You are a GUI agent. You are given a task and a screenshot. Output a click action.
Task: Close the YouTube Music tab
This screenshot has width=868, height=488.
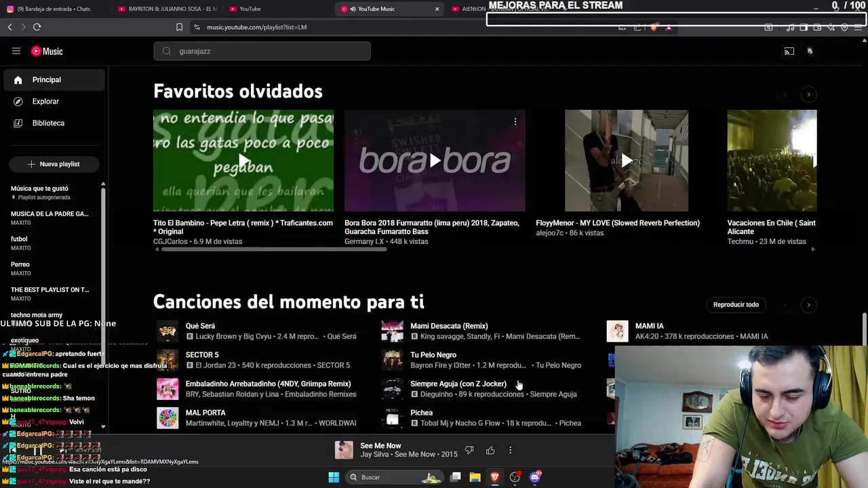[437, 9]
